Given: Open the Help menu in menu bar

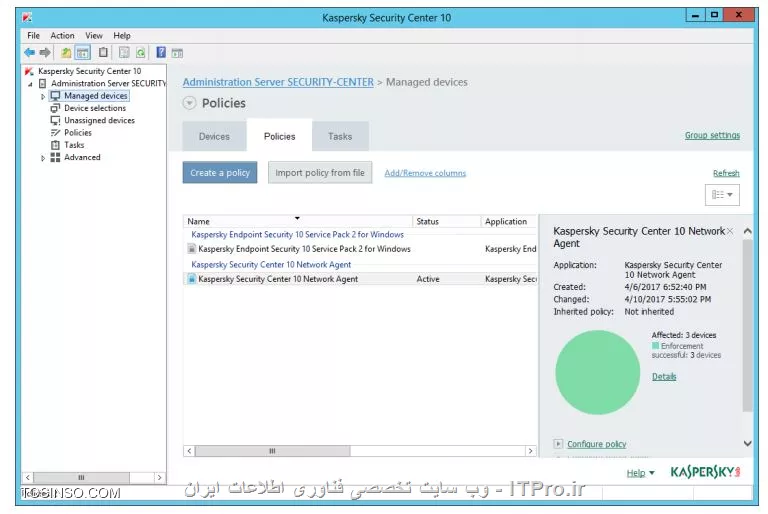Looking at the screenshot, I should click(122, 35).
